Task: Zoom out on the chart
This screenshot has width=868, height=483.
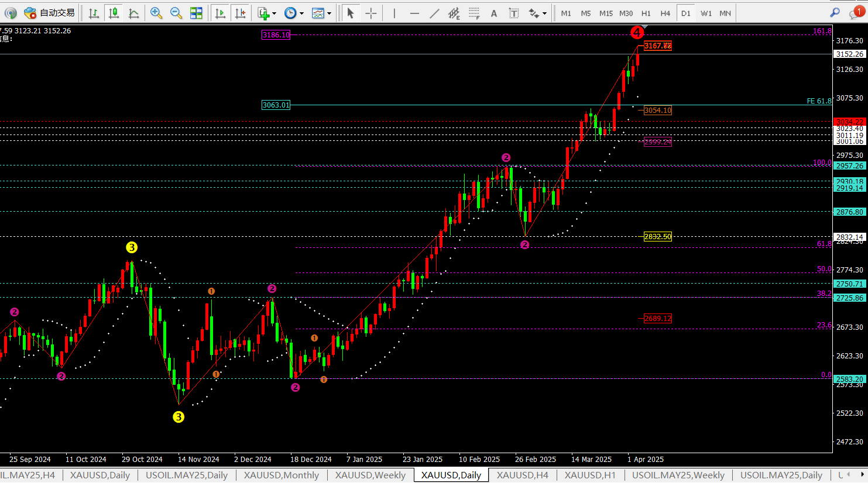Action: click(176, 13)
